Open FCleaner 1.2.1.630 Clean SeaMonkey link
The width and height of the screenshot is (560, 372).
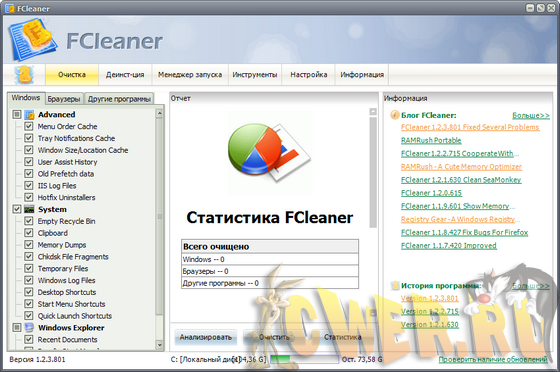[x=461, y=180]
